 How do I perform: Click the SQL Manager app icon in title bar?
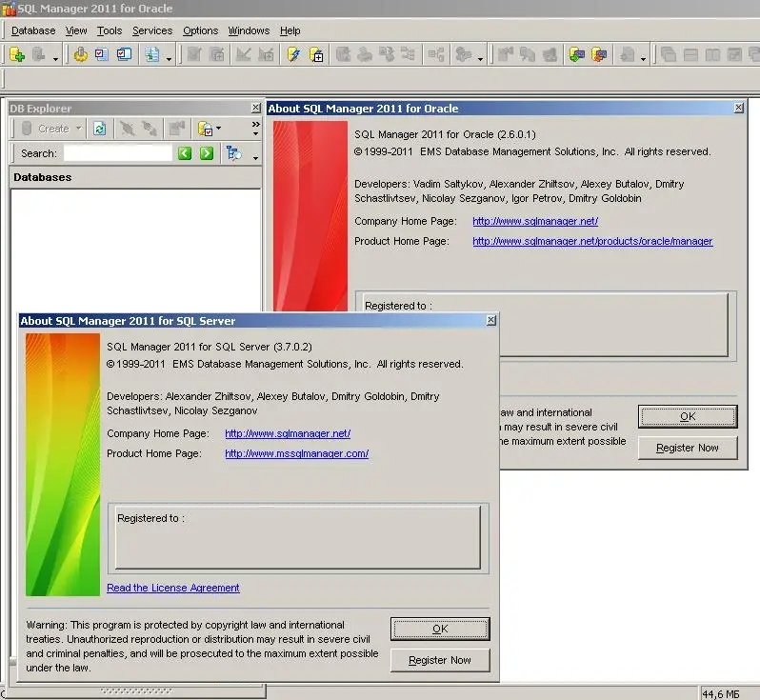[9, 9]
